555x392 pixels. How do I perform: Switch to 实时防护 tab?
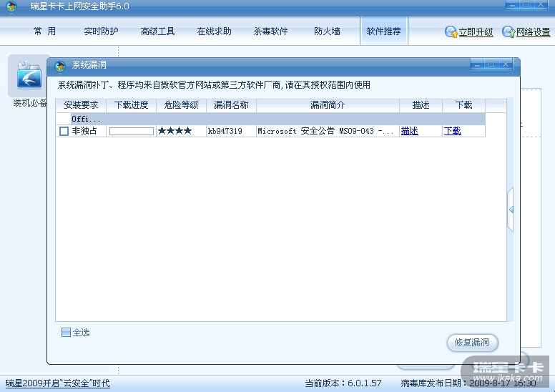[102, 31]
